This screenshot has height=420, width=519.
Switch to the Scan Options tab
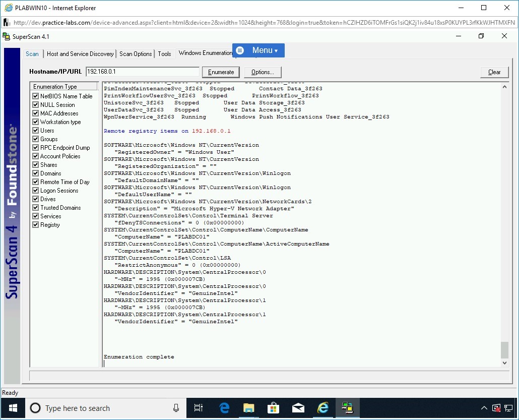tap(136, 54)
